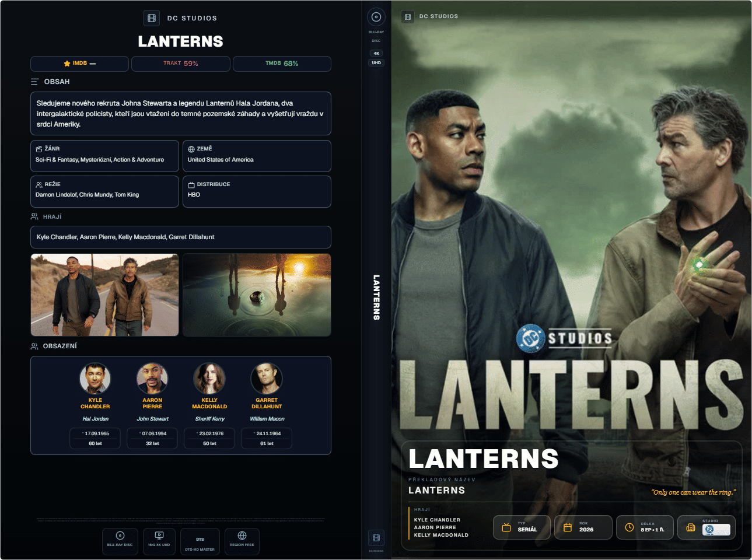Click the UHD badge on the spine

(x=376, y=62)
